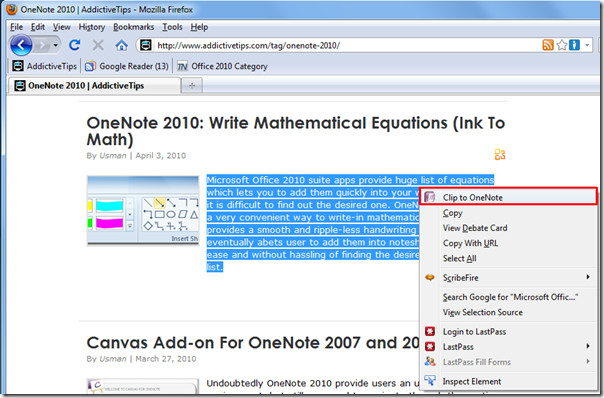Open the Google Reader (13) bookmark
Screen dimensions: 604x398
pyautogui.click(x=127, y=66)
